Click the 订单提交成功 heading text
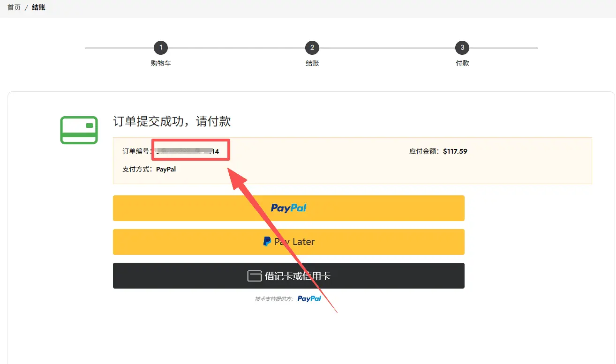The width and height of the screenshot is (616, 364). tap(172, 122)
